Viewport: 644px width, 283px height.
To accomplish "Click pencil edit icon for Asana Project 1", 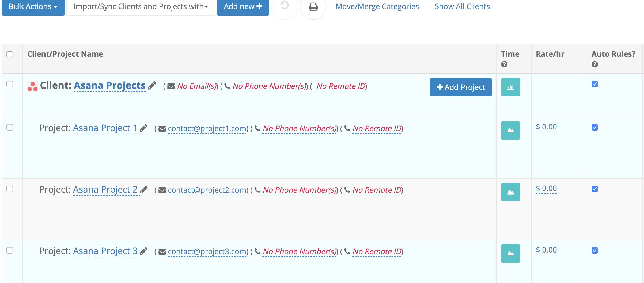I will click(144, 128).
